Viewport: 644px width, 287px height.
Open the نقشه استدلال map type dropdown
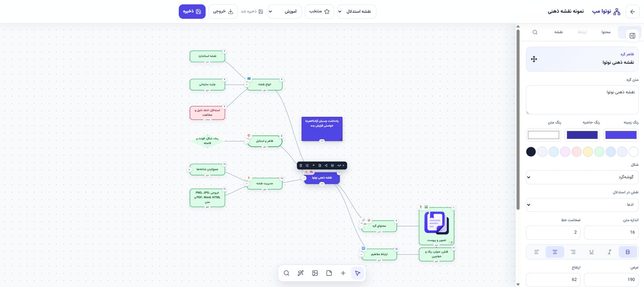(x=357, y=12)
